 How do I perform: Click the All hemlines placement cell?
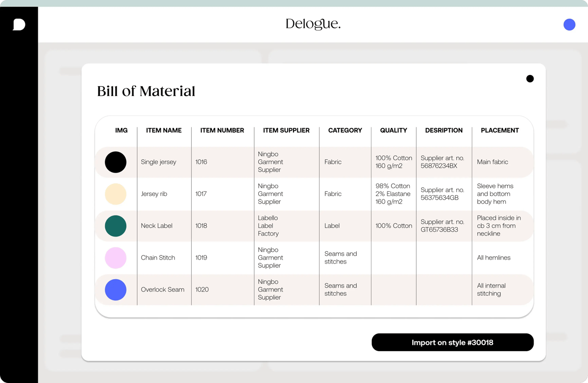click(x=494, y=258)
